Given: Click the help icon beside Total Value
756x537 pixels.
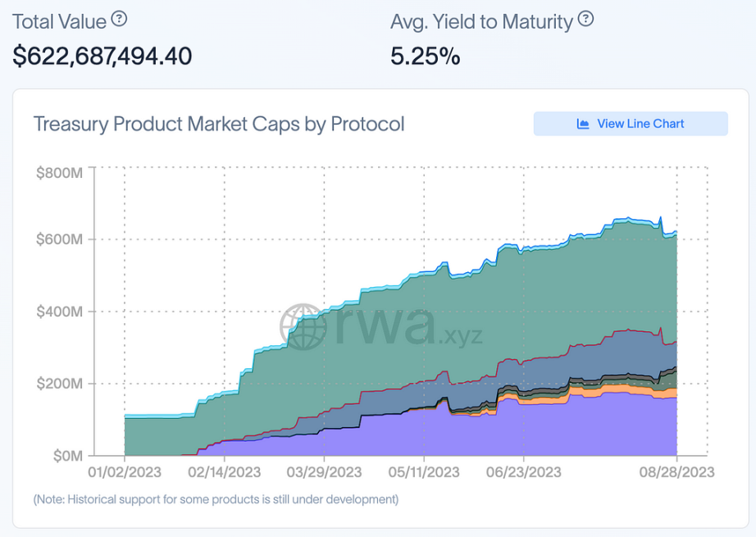Looking at the screenshot, I should coord(120,18).
